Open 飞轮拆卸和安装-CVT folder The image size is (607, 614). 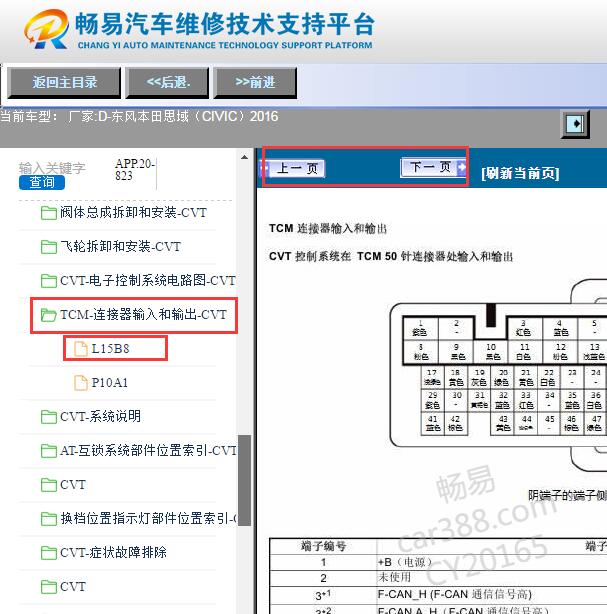(x=120, y=247)
